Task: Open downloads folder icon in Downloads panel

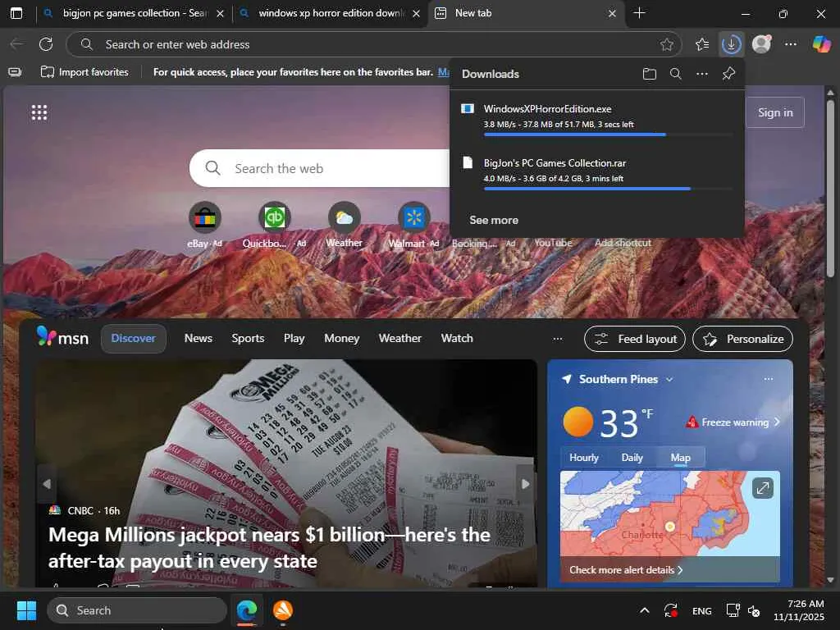Action: pos(650,74)
